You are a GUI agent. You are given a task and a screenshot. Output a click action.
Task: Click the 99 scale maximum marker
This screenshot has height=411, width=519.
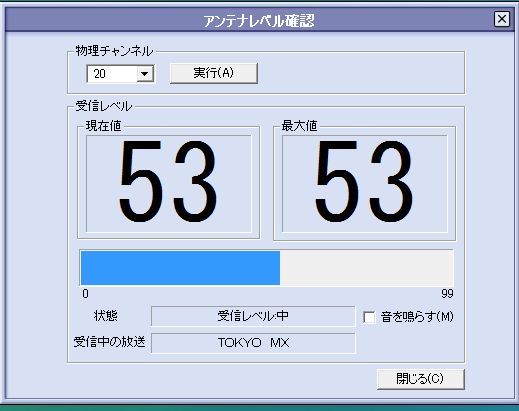point(447,294)
